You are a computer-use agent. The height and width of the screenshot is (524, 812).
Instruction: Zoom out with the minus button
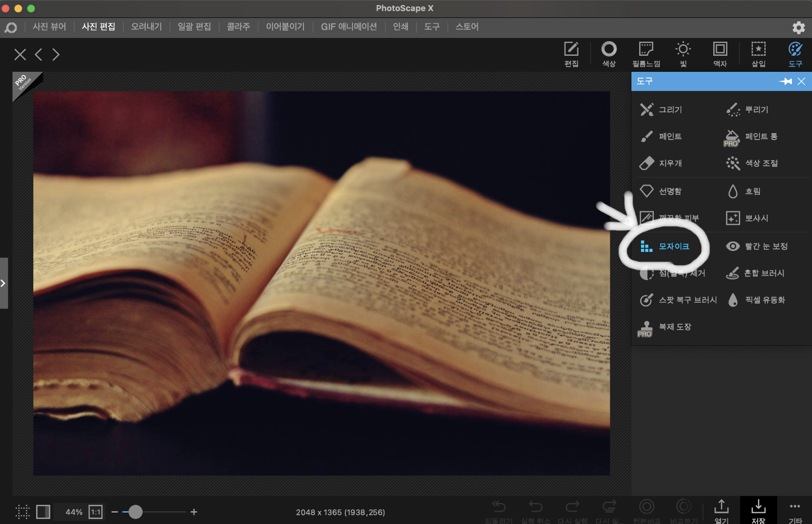(x=115, y=512)
